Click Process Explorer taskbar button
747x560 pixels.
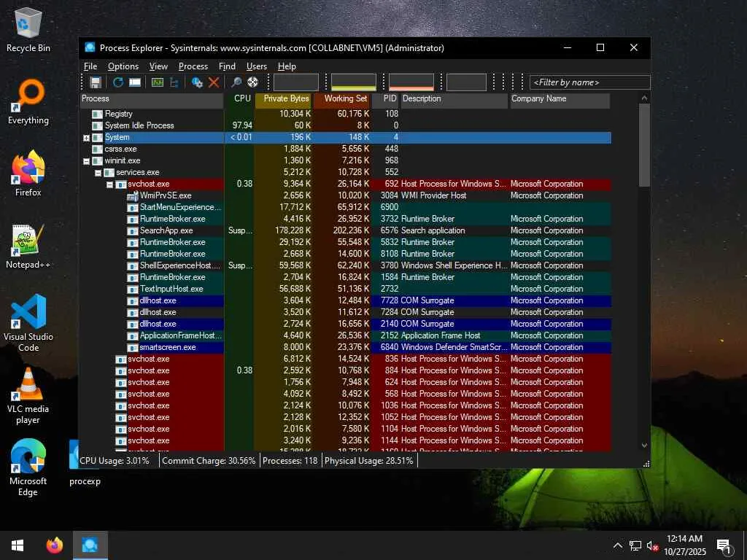point(90,545)
